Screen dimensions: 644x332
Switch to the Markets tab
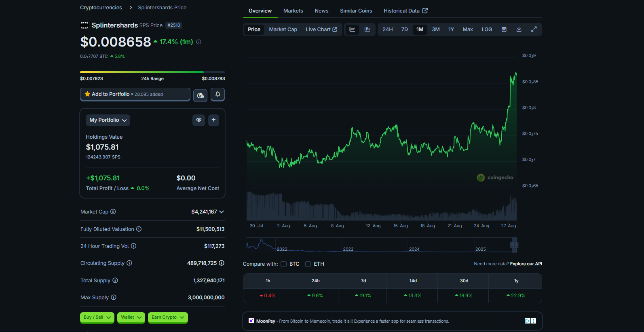(293, 11)
